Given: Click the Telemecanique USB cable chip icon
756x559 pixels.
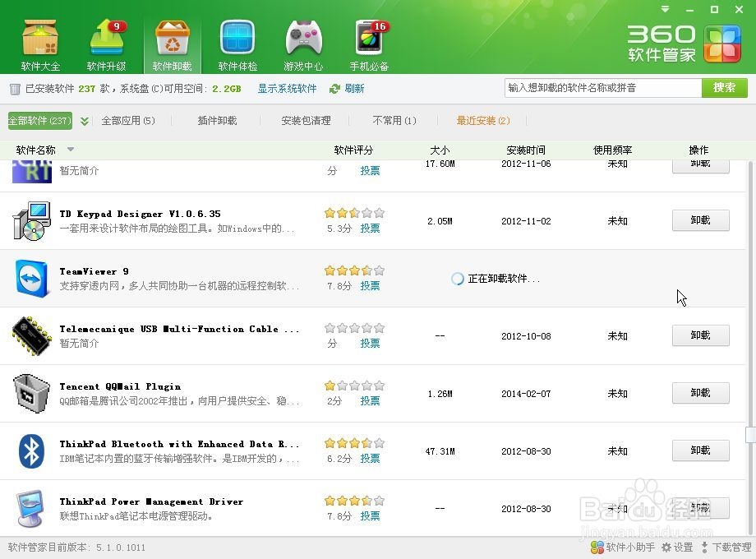Looking at the screenshot, I should click(x=32, y=335).
